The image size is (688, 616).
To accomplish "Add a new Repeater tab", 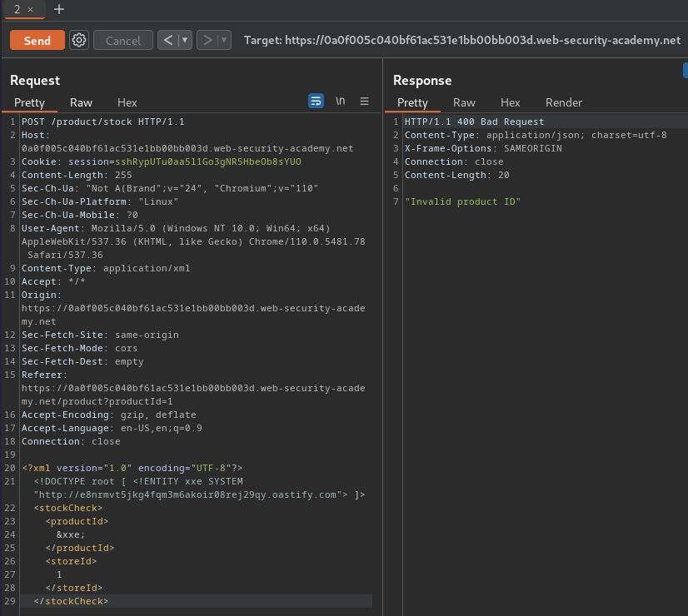I will [59, 9].
